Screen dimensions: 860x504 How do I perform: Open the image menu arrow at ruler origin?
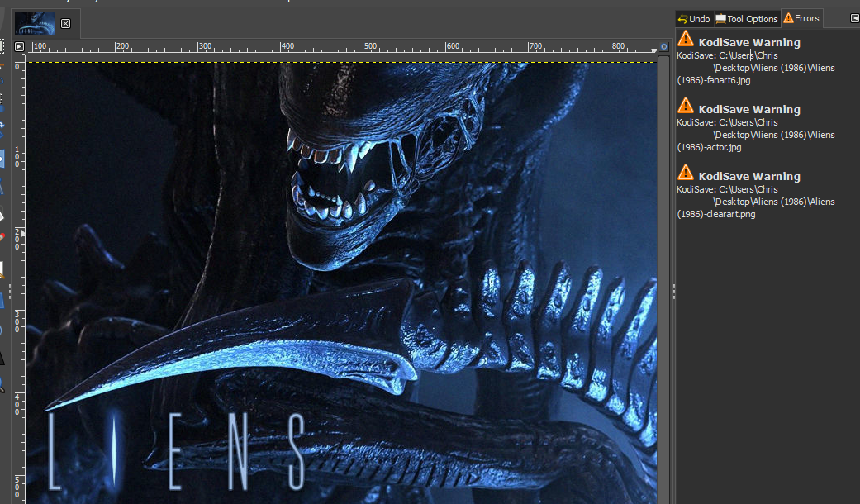19,47
